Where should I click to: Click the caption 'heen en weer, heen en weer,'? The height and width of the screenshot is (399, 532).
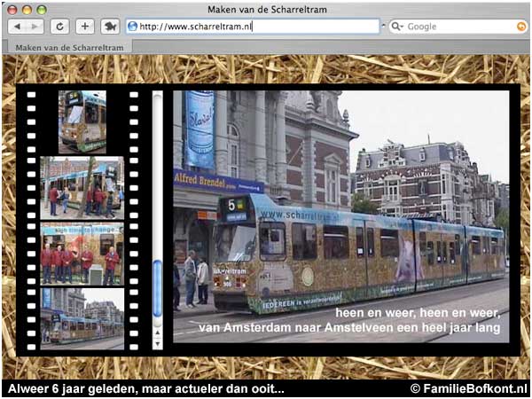[418, 313]
